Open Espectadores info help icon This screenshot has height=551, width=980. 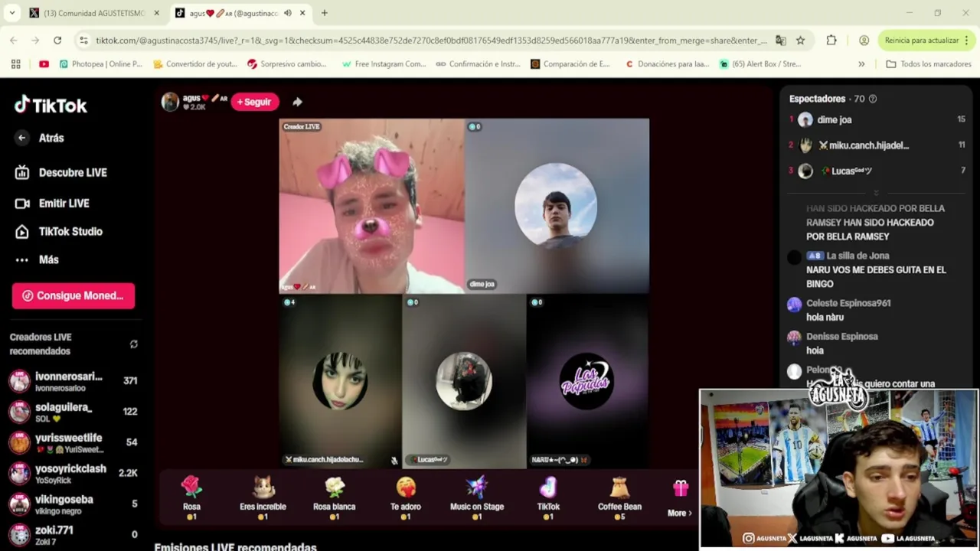point(873,99)
